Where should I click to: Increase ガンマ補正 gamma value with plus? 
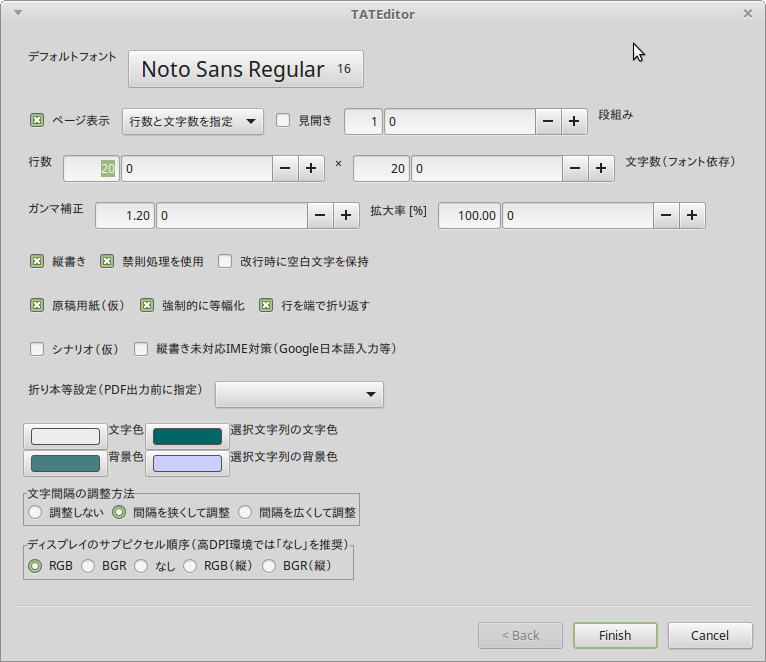pos(346,215)
